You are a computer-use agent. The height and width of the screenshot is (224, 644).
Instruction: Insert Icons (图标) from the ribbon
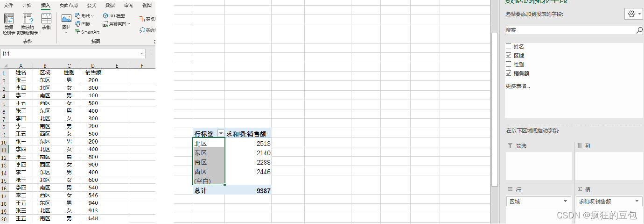pyautogui.click(x=83, y=24)
